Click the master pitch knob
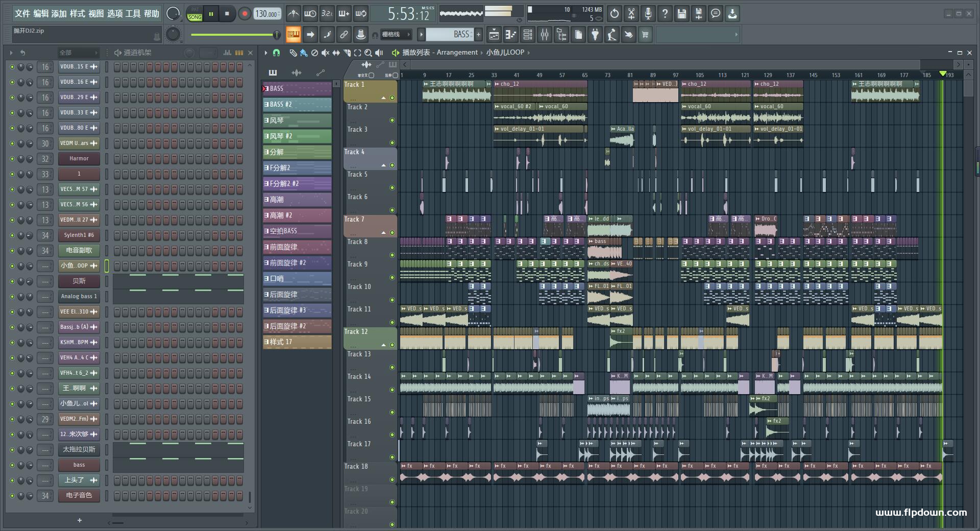The height and width of the screenshot is (531, 980). pyautogui.click(x=173, y=34)
